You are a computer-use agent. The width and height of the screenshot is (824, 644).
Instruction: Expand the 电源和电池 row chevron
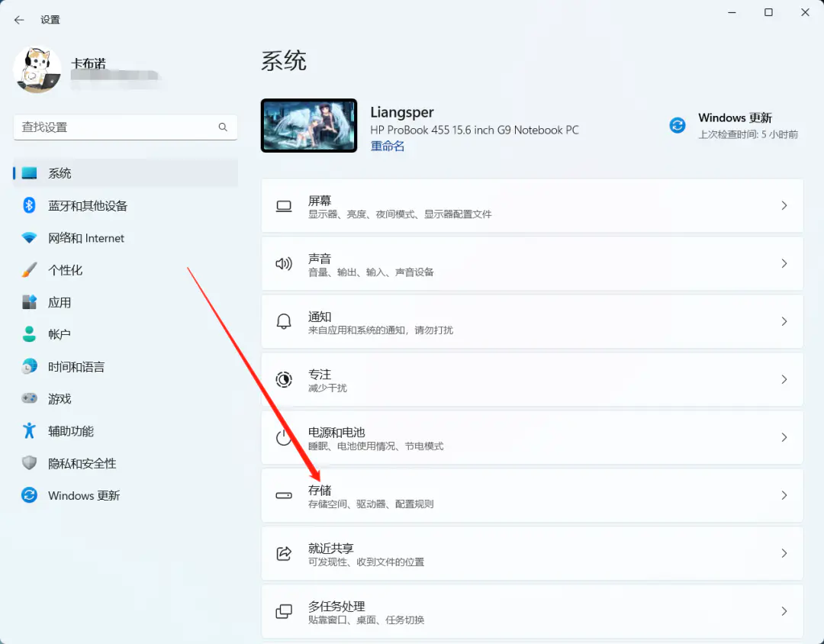784,437
